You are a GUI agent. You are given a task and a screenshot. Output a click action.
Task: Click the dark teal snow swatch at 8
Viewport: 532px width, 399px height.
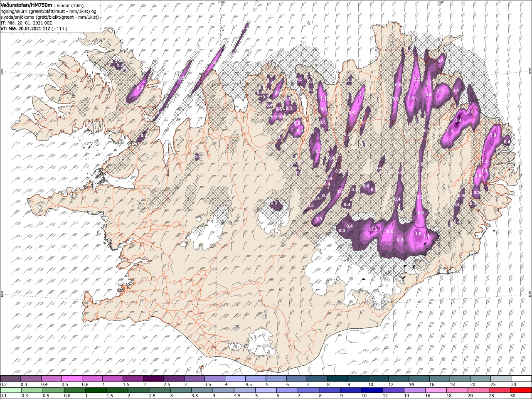[337, 379]
